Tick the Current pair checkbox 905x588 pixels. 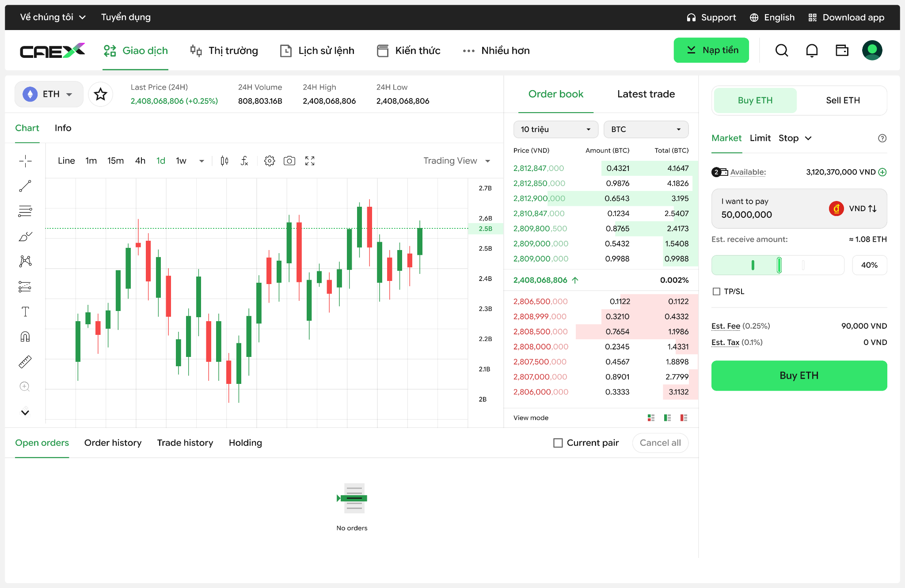558,443
